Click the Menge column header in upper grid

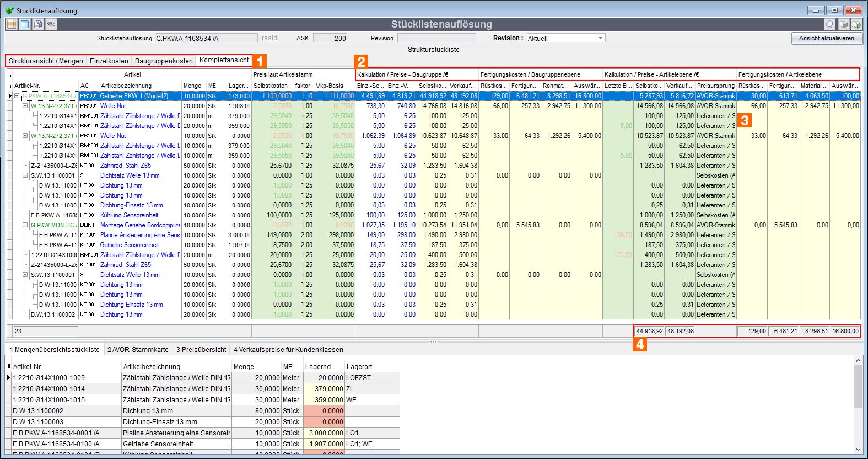[x=194, y=86]
